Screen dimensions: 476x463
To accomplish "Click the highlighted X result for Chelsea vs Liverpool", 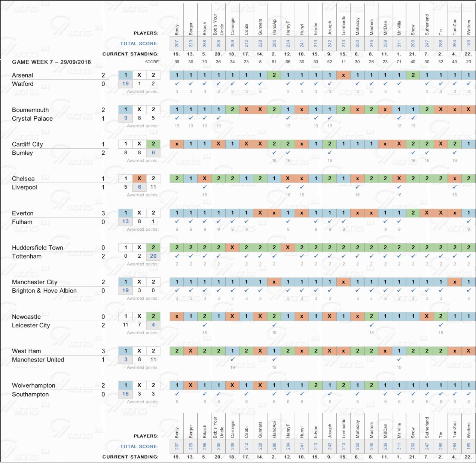I will click(139, 178).
